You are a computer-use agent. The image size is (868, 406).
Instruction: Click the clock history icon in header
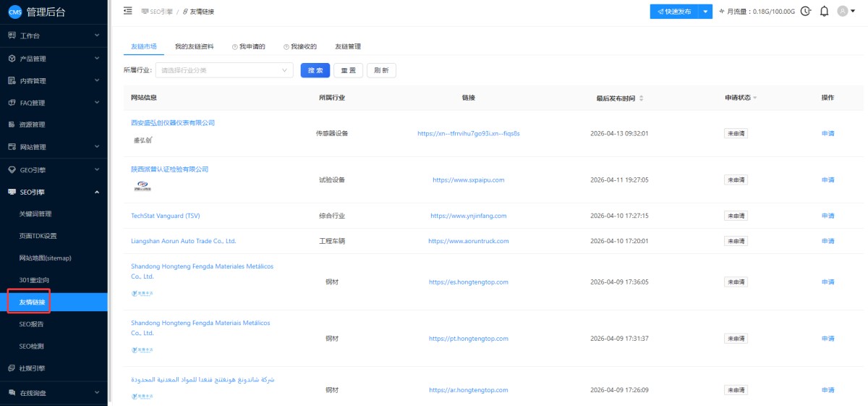(806, 12)
